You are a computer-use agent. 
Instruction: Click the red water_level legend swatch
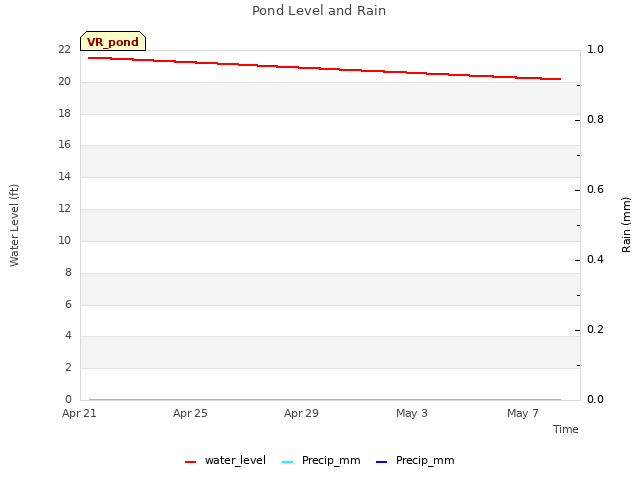191,462
